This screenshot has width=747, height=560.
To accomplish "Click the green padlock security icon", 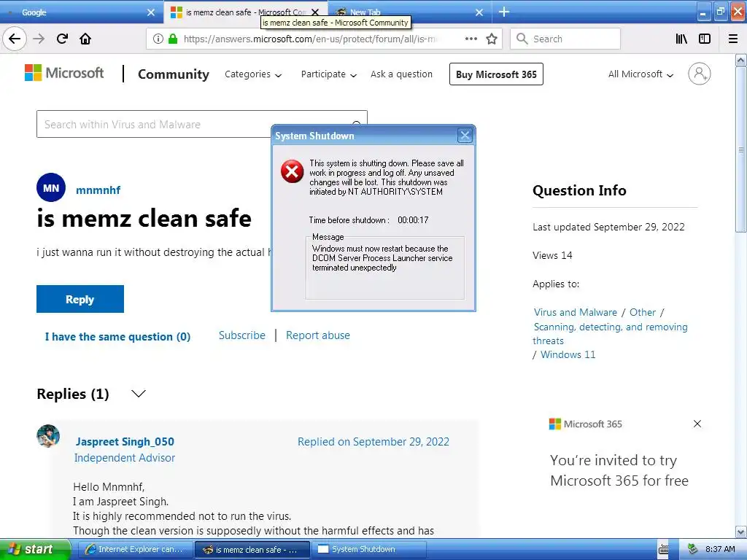I will [172, 39].
